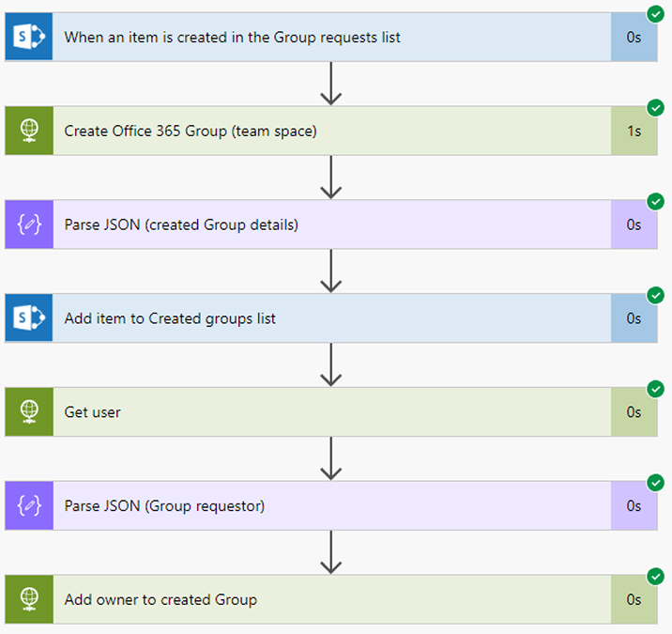Click the Parse JSON icon for Group requestor
Viewport: 672px width, 634px height.
(x=29, y=505)
